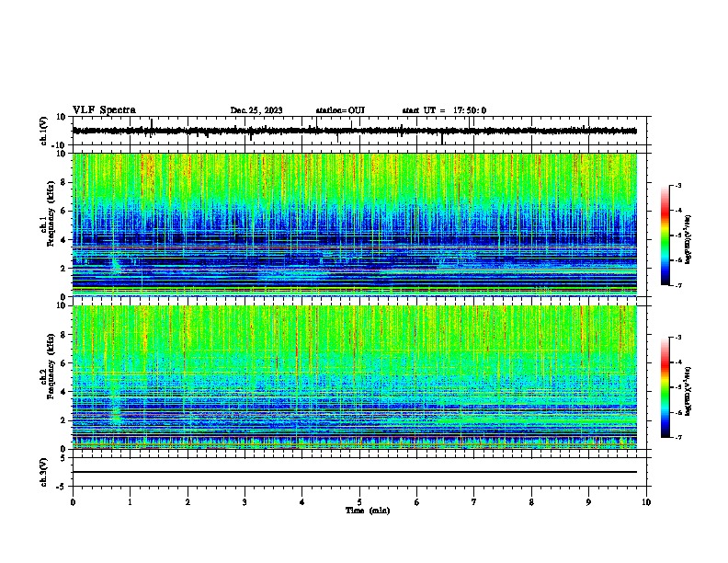The height and width of the screenshot is (563, 728).
Task: Select the "start UT = 17:50:0" header text
Action: pyautogui.click(x=444, y=110)
